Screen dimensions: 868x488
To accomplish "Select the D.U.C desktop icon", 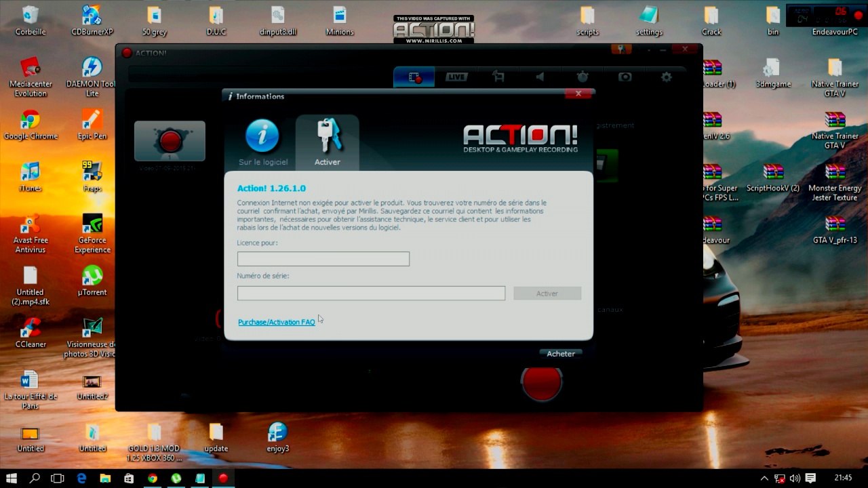I will 216,21.
